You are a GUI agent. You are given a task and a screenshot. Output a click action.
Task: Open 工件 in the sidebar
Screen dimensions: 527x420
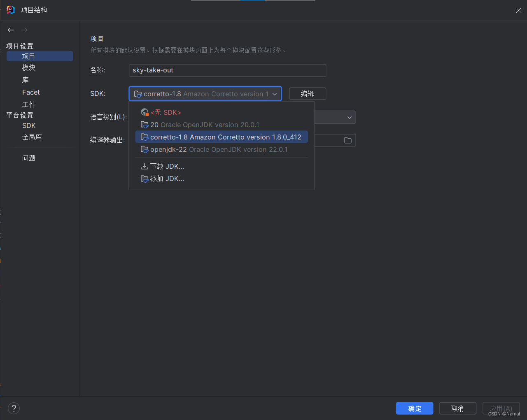click(29, 104)
